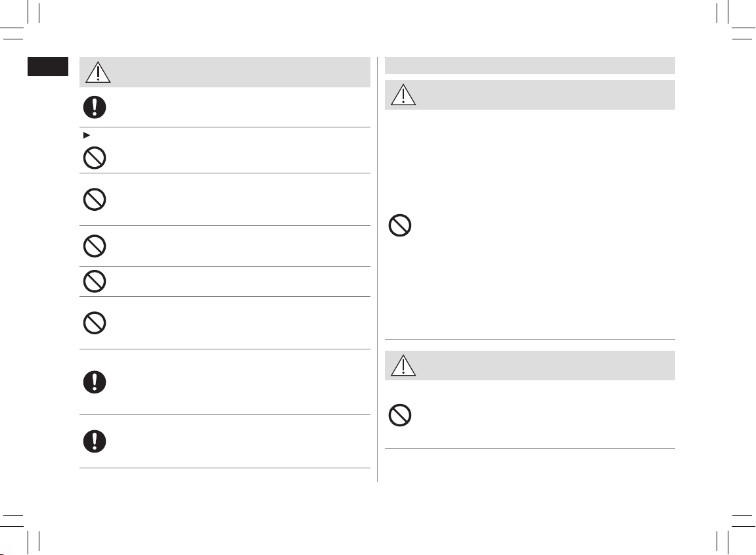
Task: Click the exclamation icon in the second-to-last left row
Action: (x=95, y=382)
